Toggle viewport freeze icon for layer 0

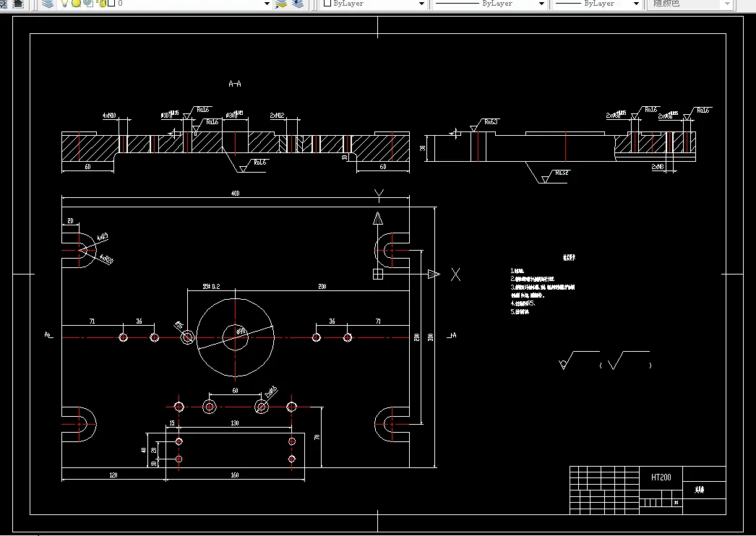88,4
